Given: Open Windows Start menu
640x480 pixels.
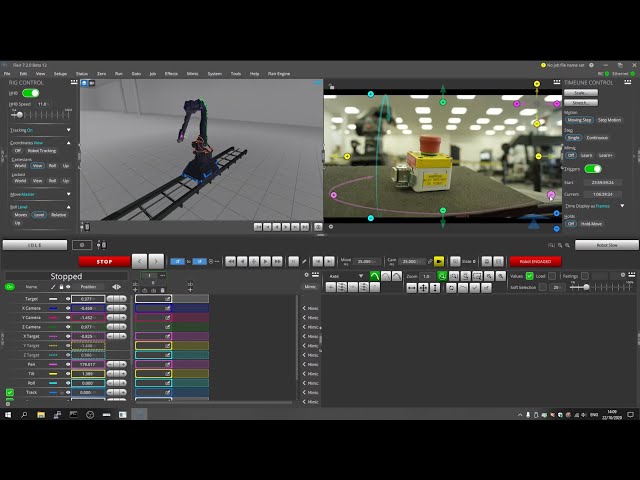Looking at the screenshot, I should tap(8, 415).
